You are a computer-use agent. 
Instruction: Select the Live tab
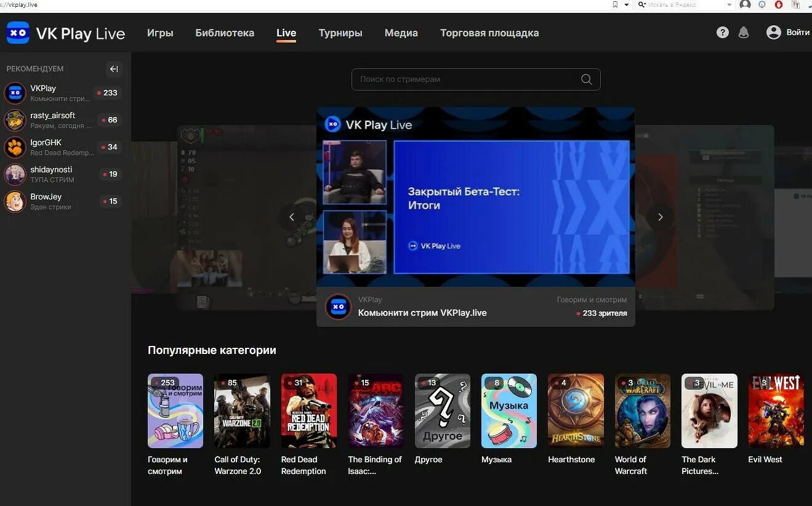(286, 33)
